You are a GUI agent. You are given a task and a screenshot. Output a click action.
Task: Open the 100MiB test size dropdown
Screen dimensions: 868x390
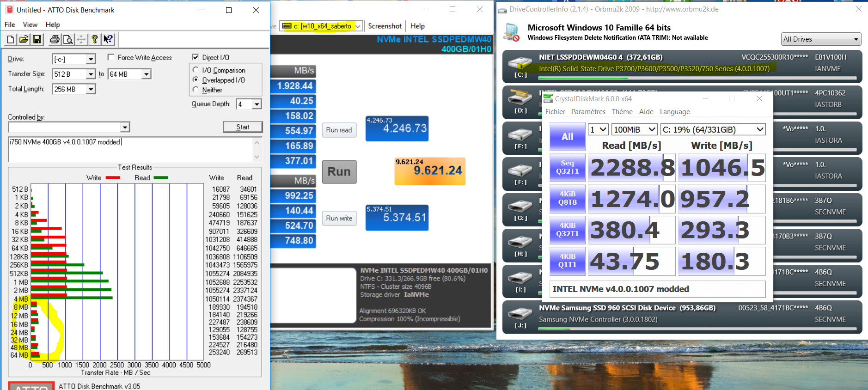634,130
